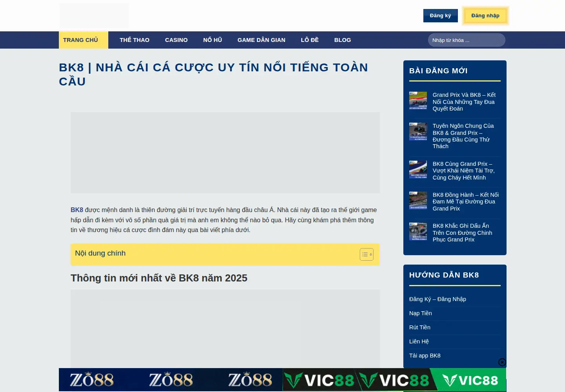Image resolution: width=565 pixels, height=392 pixels.
Task: Open thumbnail for Tuyên Ngôn Chung post
Action: click(x=418, y=131)
